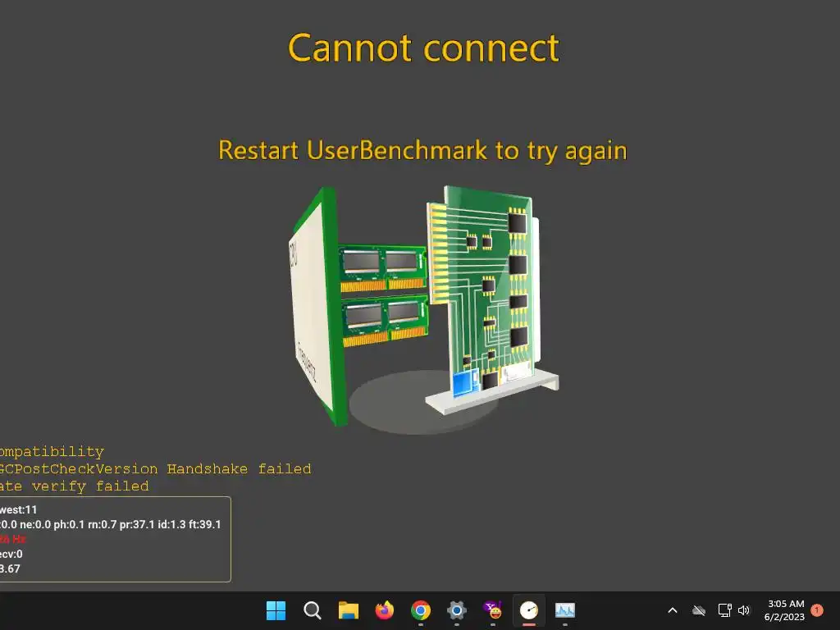This screenshot has width=840, height=630.
Task: Open taskbar Search
Action: 312,610
